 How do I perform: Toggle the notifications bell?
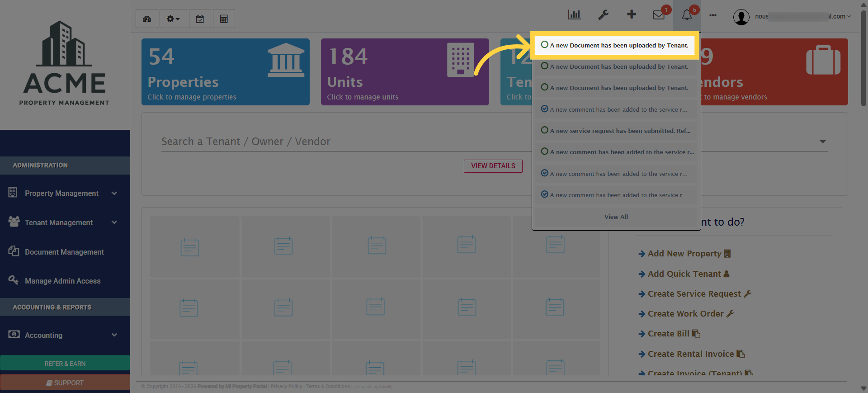(x=687, y=15)
